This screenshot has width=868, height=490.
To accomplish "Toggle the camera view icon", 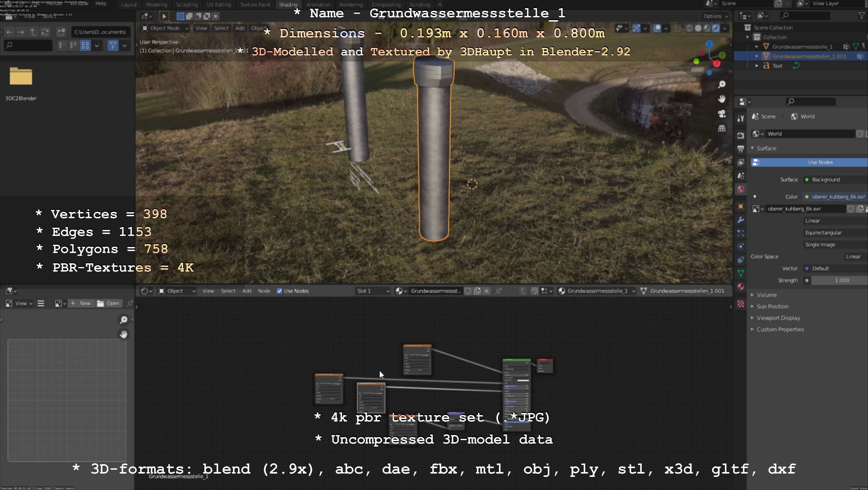I will click(721, 114).
